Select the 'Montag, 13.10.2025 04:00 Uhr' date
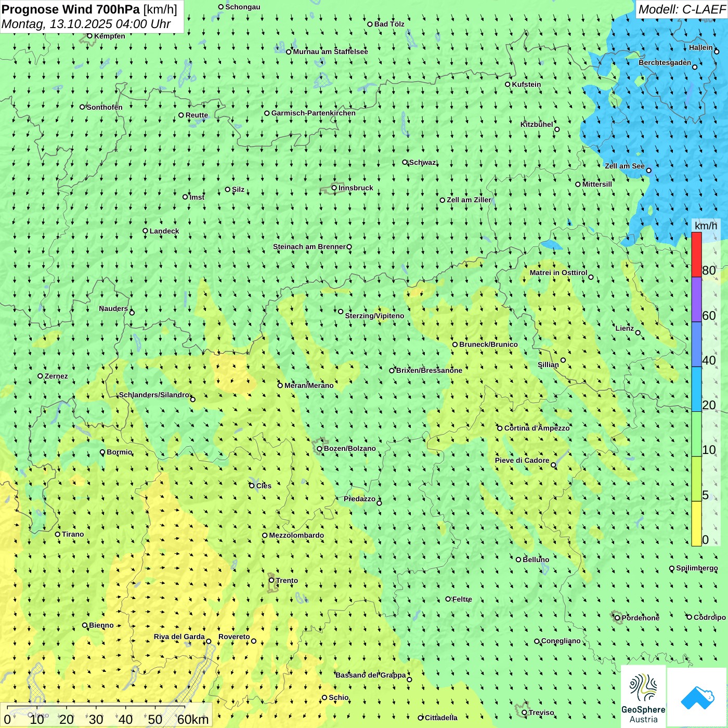 (x=86, y=24)
